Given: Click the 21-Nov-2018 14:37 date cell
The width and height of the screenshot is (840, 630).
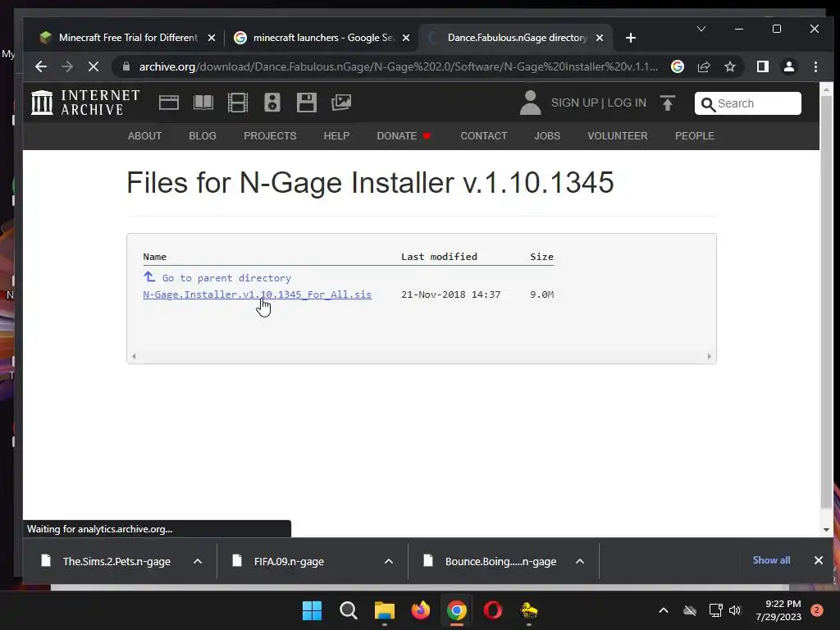Looking at the screenshot, I should [x=451, y=294].
